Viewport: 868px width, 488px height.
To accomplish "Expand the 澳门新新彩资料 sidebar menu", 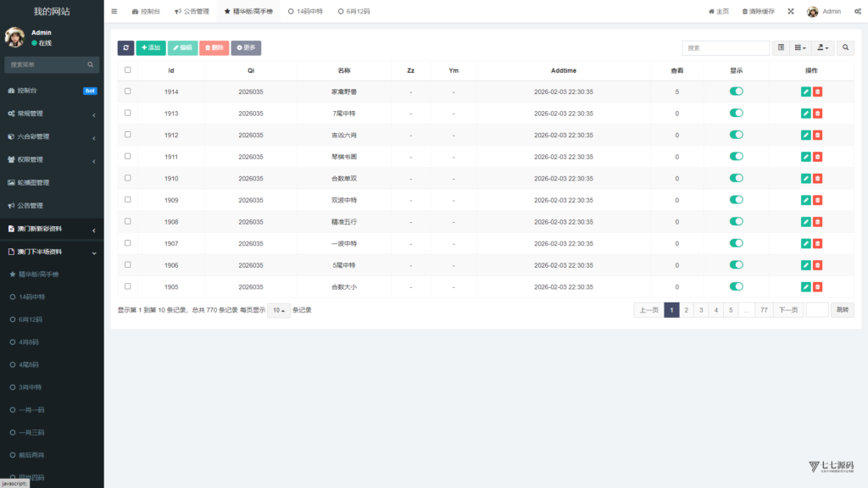I will click(x=52, y=229).
